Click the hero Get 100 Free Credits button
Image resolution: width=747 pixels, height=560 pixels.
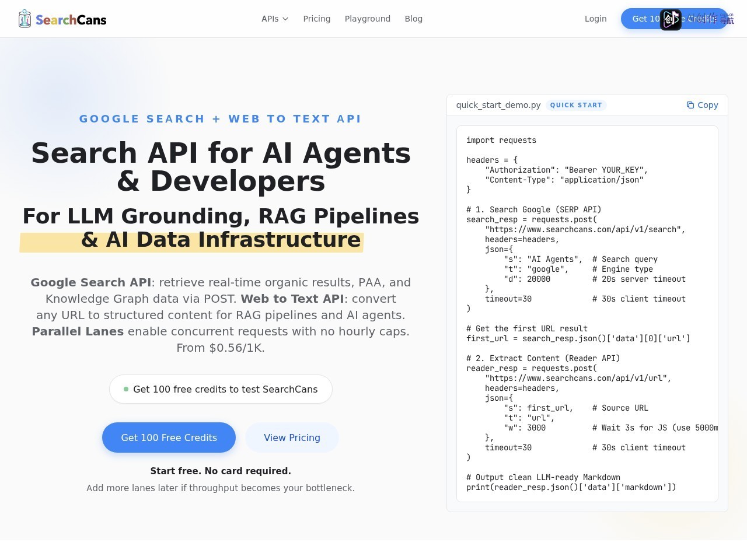coord(169,437)
